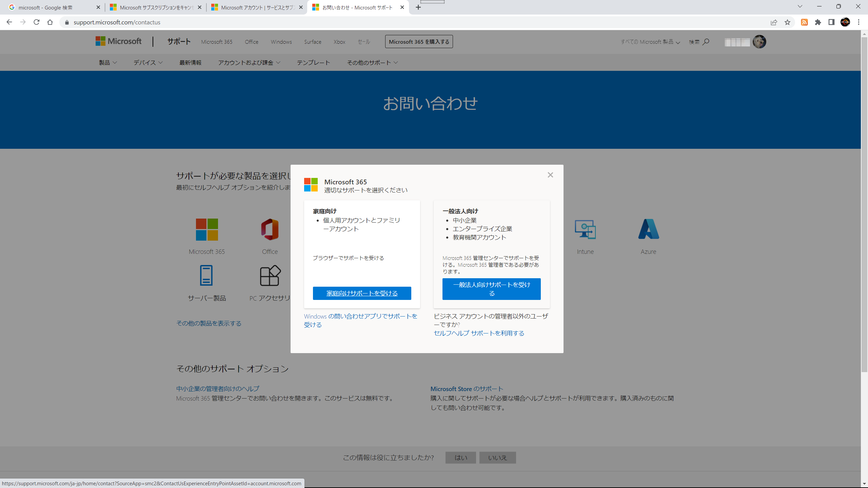868x488 pixels.
Task: View site info via padlock icon
Action: (x=67, y=22)
